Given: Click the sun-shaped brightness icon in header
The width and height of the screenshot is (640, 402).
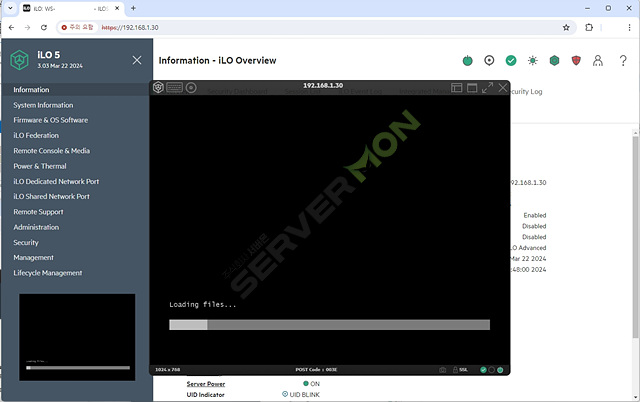Looking at the screenshot, I should tap(532, 60).
